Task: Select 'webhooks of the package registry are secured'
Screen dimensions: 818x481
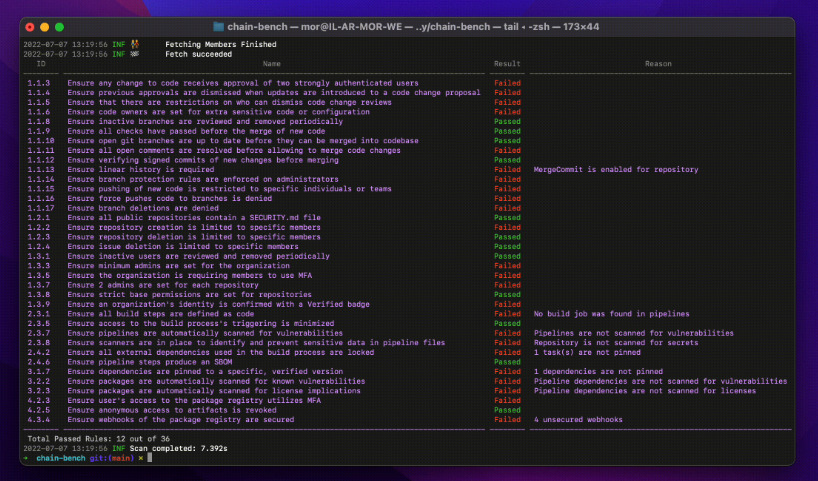Action: point(196,420)
